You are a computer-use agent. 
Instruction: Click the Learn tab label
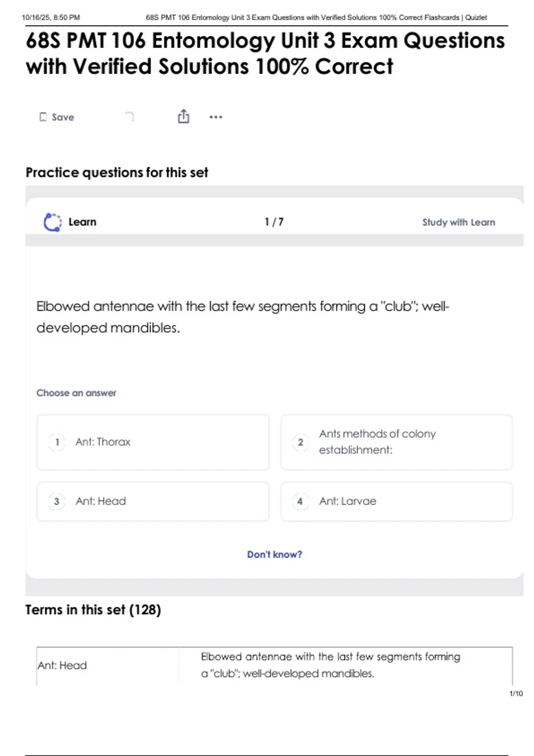(x=82, y=222)
